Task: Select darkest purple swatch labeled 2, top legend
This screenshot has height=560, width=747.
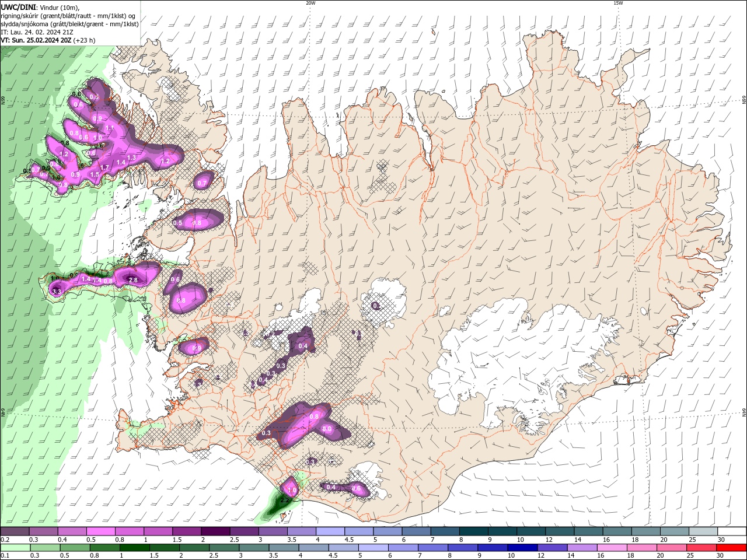Action: (x=215, y=531)
